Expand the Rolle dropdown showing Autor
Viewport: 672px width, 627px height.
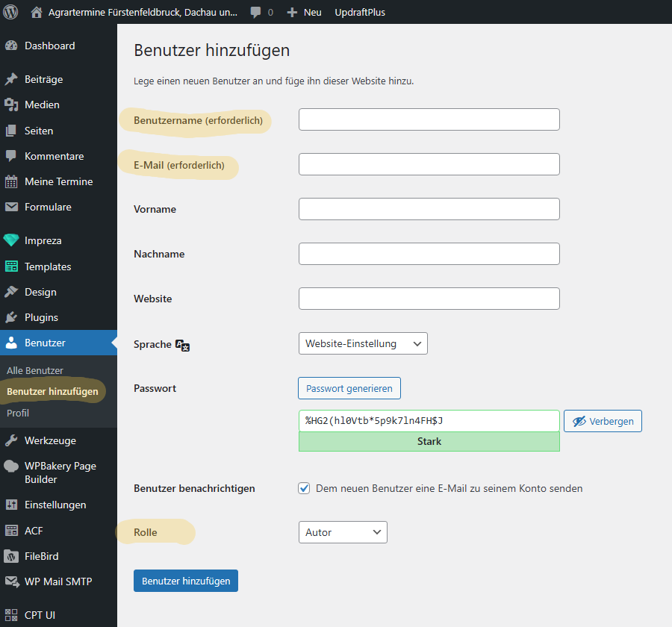point(343,532)
